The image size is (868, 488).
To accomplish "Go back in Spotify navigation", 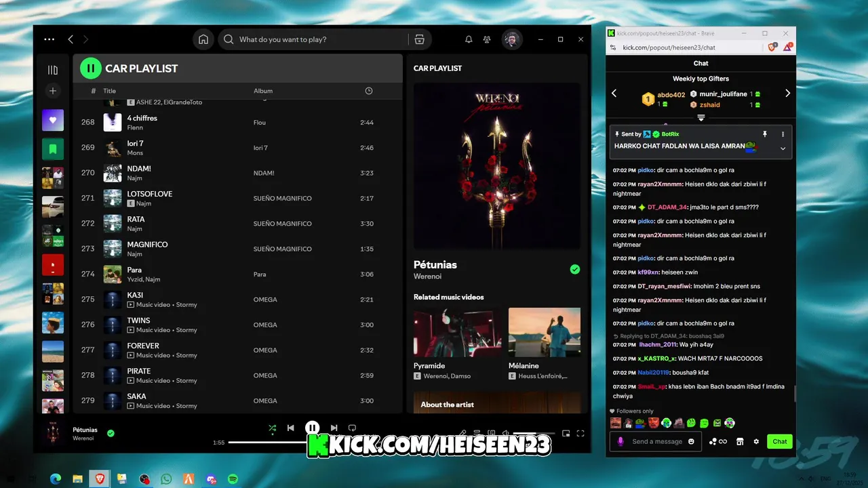I will click(71, 39).
